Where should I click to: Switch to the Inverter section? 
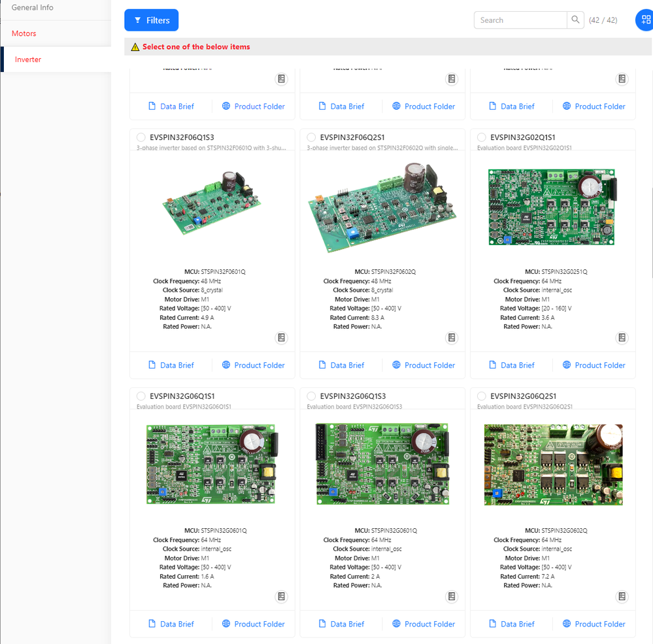coord(28,59)
